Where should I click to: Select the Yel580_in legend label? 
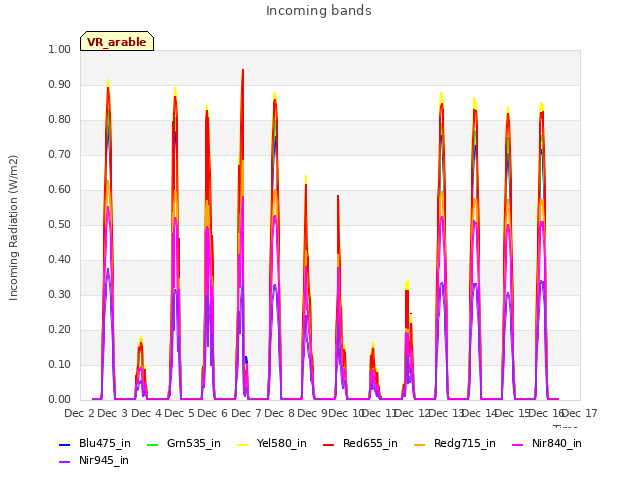tap(282, 443)
